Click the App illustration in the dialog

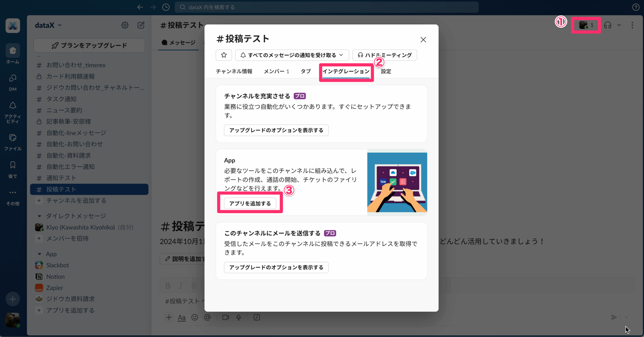[x=397, y=182]
